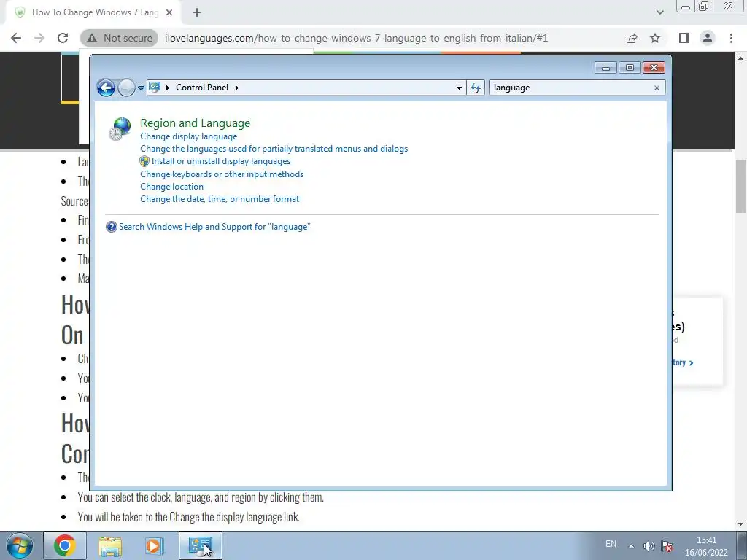Click Not secure site info badge
747x560 pixels.
119,38
